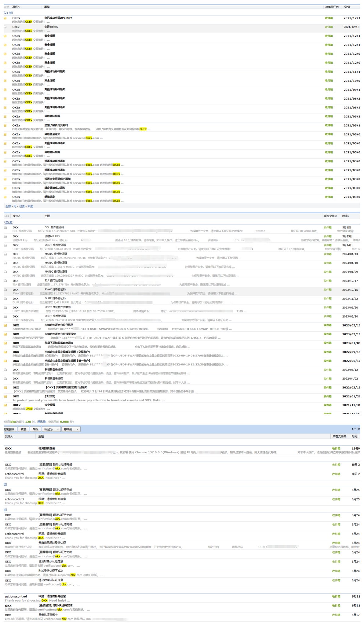Click the 所在文件夹 header in the 128 封 results
Viewport: 364px width, 626px height.
(340, 436)
